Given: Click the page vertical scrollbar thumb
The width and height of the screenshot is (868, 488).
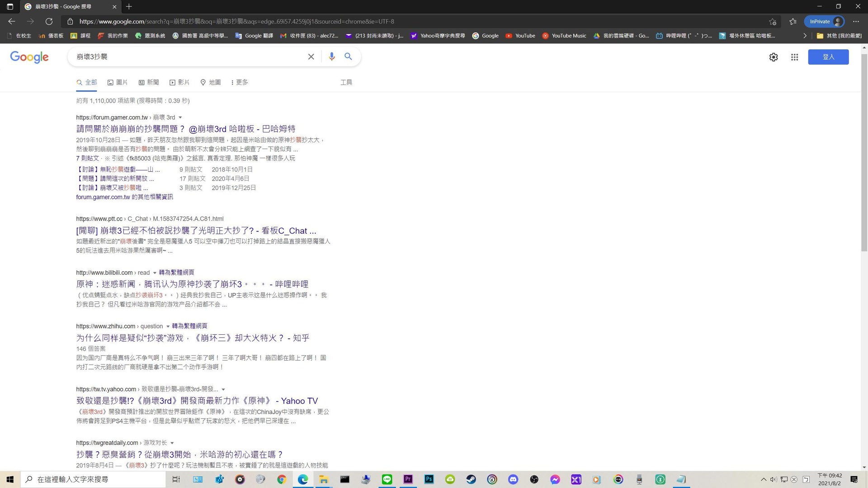Looking at the screenshot, I should click(x=864, y=152).
